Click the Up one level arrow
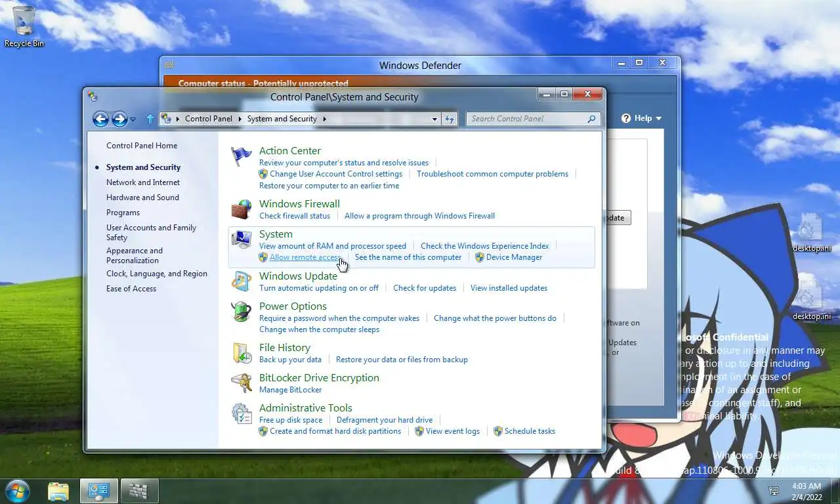Screen dimensions: 840x504 pos(150,119)
